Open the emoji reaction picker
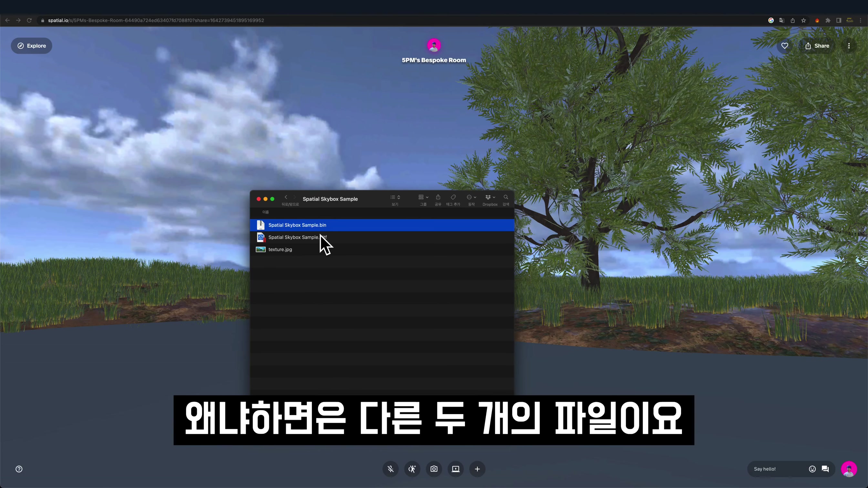 [x=812, y=469]
